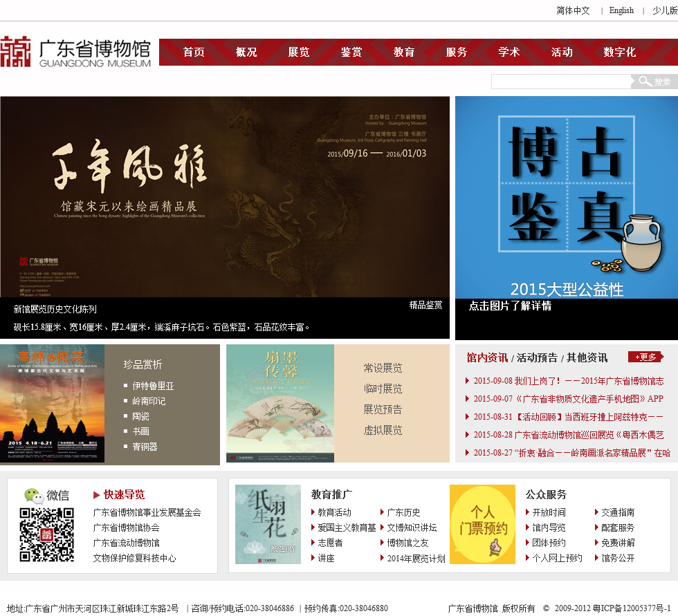Open the 学术 navigation menu
This screenshot has width=678, height=616.
(509, 53)
